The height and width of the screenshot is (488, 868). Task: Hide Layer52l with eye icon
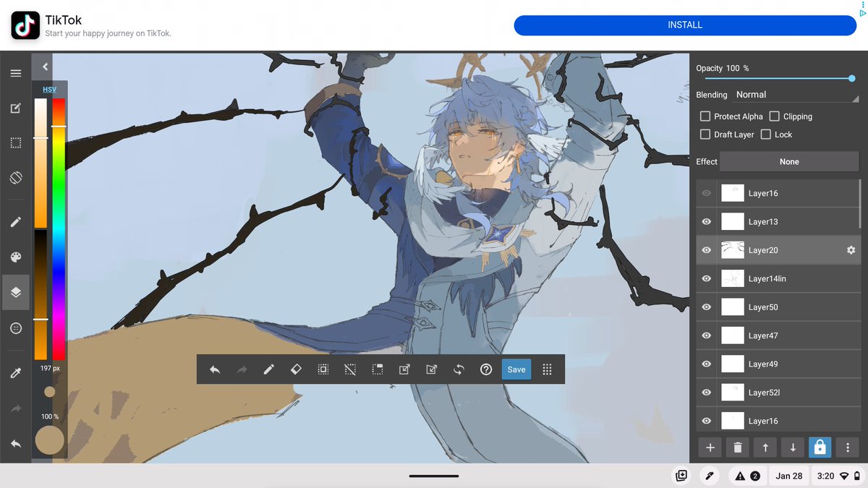[x=707, y=393]
